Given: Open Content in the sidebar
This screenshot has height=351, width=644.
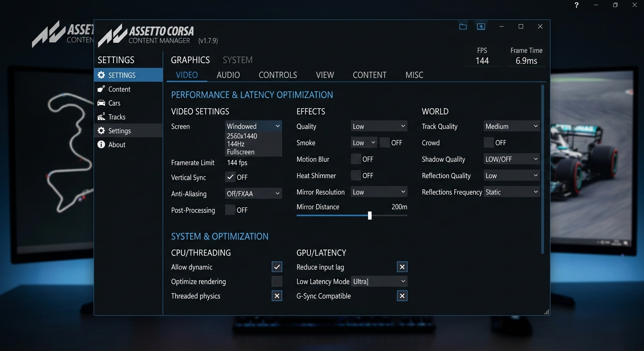Looking at the screenshot, I should pos(129,89).
